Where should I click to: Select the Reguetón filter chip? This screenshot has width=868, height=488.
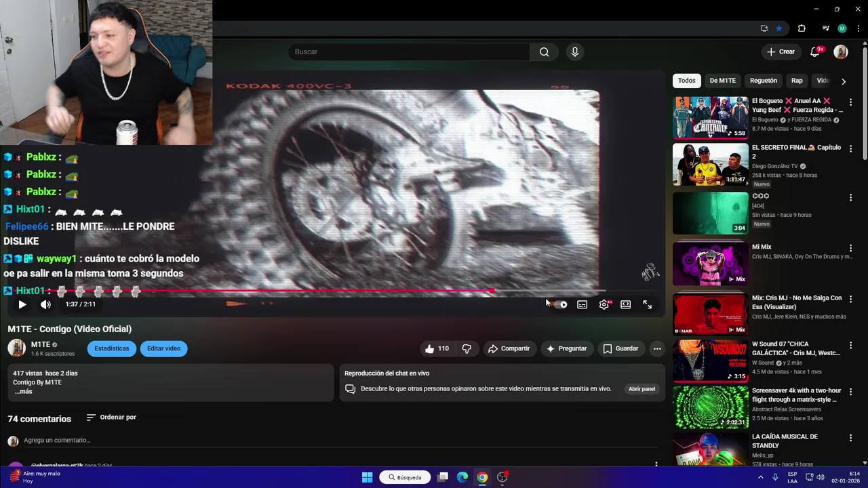tap(764, 81)
